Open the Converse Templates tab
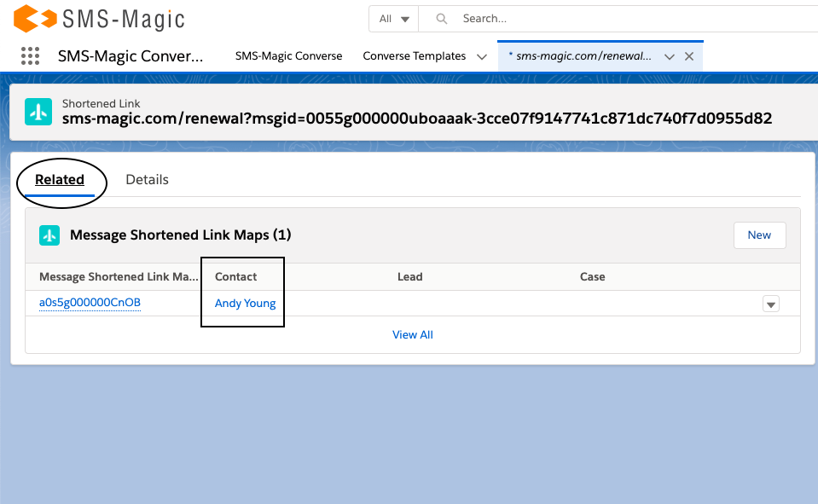The width and height of the screenshot is (818, 504). click(x=415, y=55)
